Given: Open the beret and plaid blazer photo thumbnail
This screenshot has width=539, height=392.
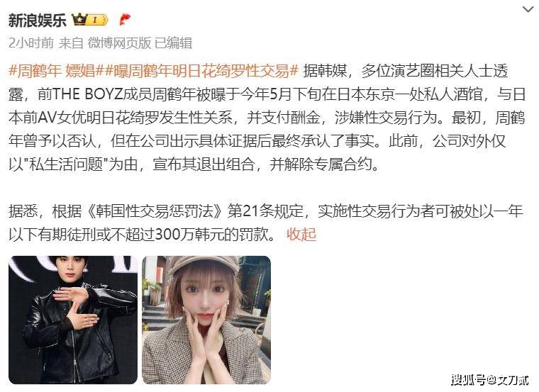Looking at the screenshot, I should 206,320.
